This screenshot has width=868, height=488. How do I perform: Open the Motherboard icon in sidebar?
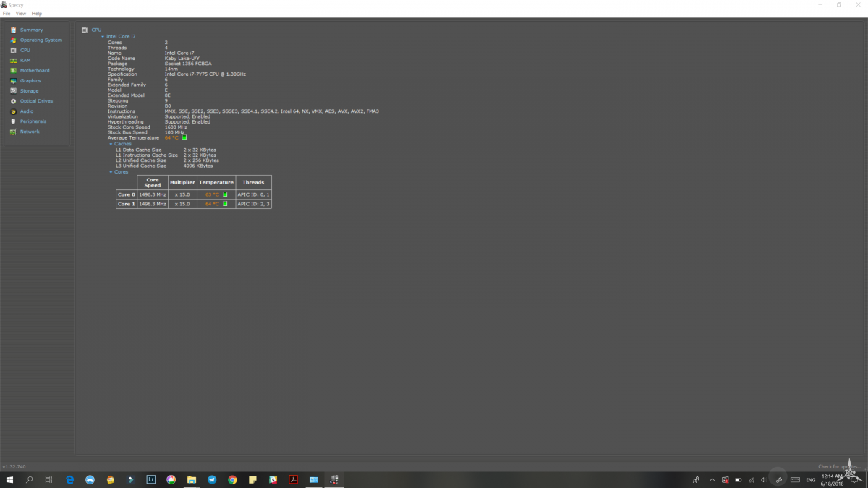[x=13, y=70]
